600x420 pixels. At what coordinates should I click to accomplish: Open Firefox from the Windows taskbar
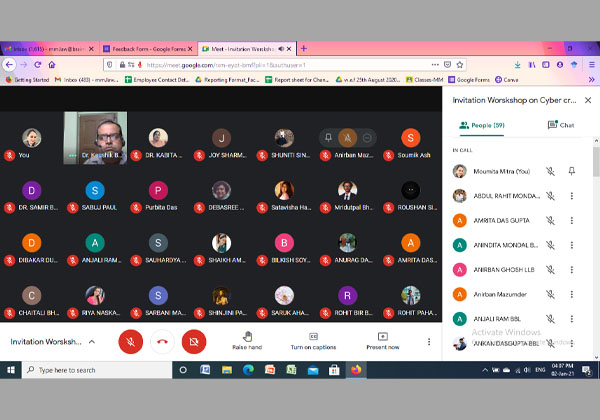point(355,370)
